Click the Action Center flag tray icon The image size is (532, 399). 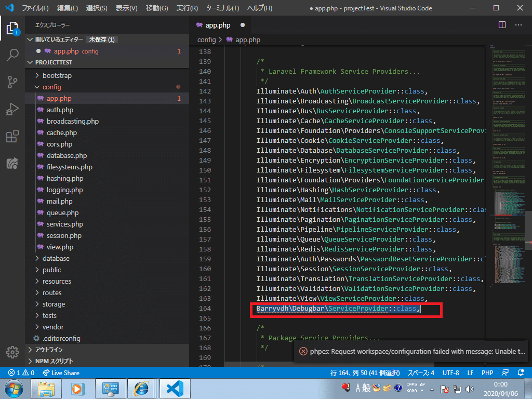tap(445, 389)
